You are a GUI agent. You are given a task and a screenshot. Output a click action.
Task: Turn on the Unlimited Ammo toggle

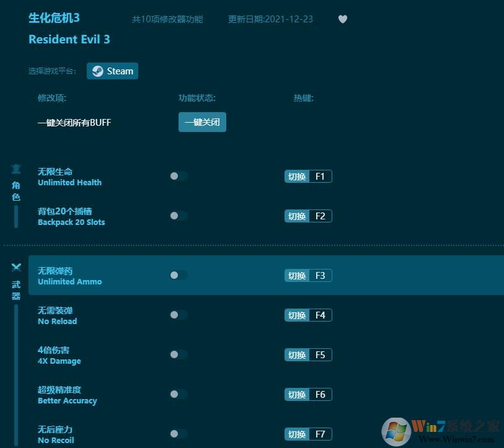[x=179, y=275]
